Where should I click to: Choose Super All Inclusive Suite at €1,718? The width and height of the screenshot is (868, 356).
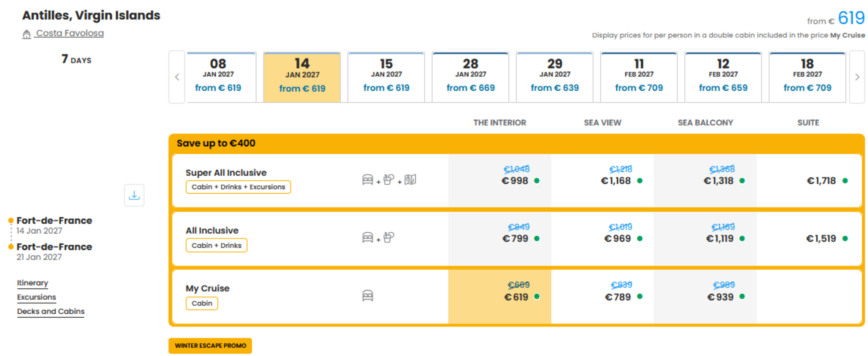tap(808, 180)
